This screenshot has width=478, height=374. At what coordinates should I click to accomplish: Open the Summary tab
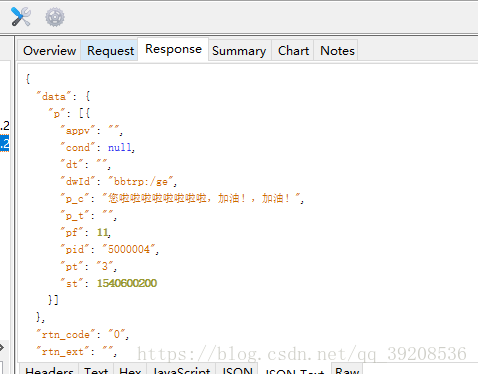[x=239, y=51]
